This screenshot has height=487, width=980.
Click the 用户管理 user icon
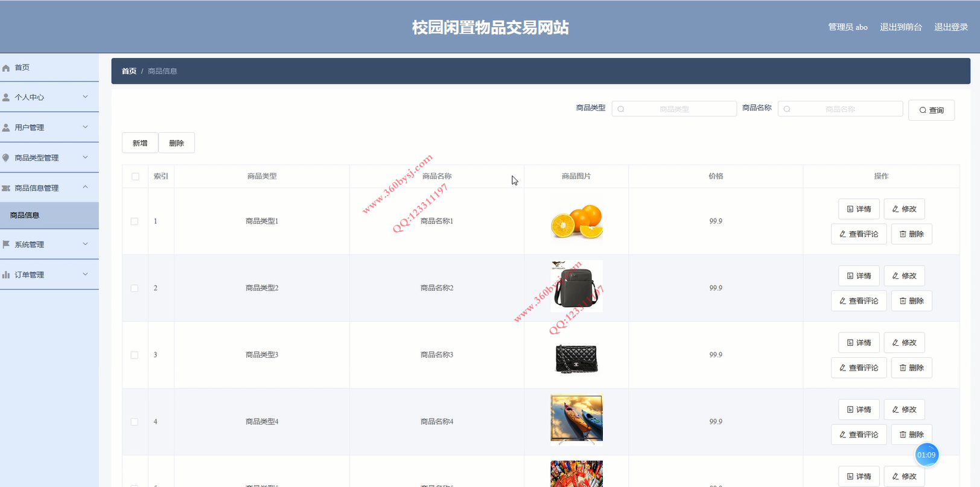tap(6, 127)
